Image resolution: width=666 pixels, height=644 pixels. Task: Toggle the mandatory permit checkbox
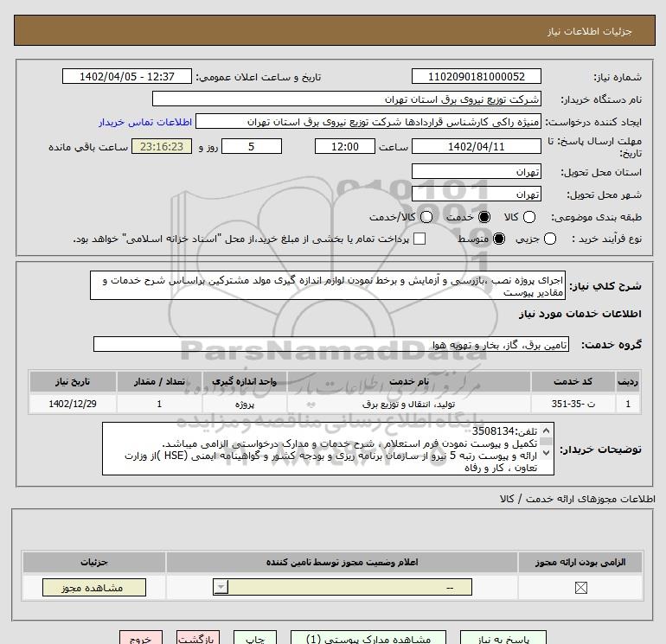(x=580, y=588)
